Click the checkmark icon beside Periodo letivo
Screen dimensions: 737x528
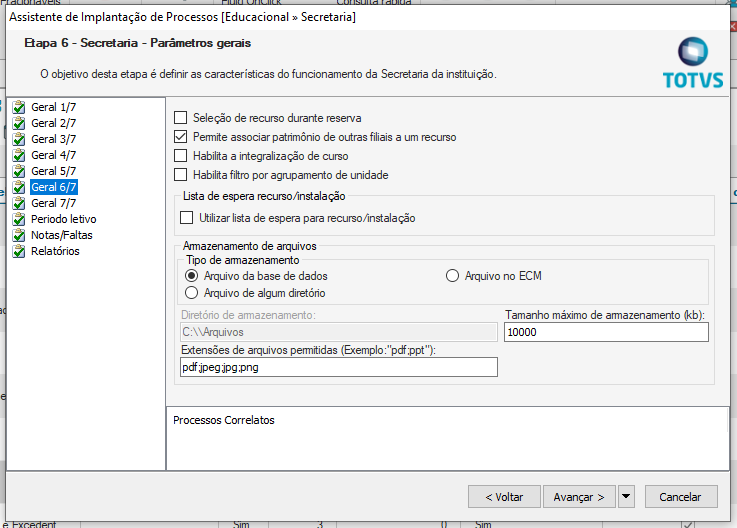pyautogui.click(x=18, y=219)
